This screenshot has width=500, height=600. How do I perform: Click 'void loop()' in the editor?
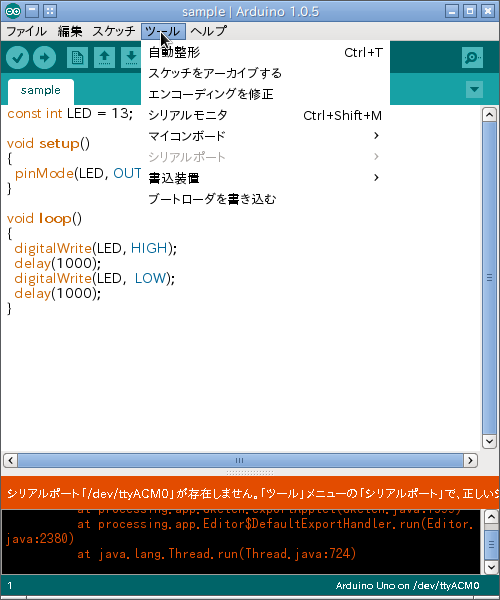44,218
